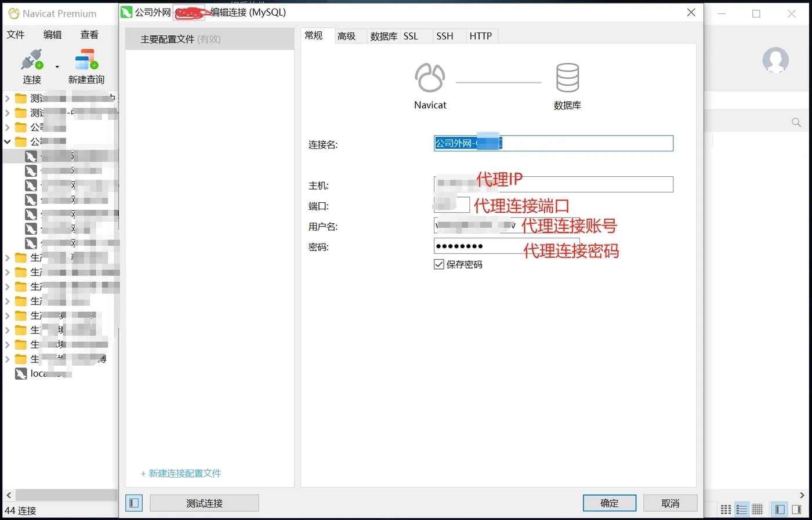Show the HTTP tab
Screen dimensions: 812x520
pos(481,36)
